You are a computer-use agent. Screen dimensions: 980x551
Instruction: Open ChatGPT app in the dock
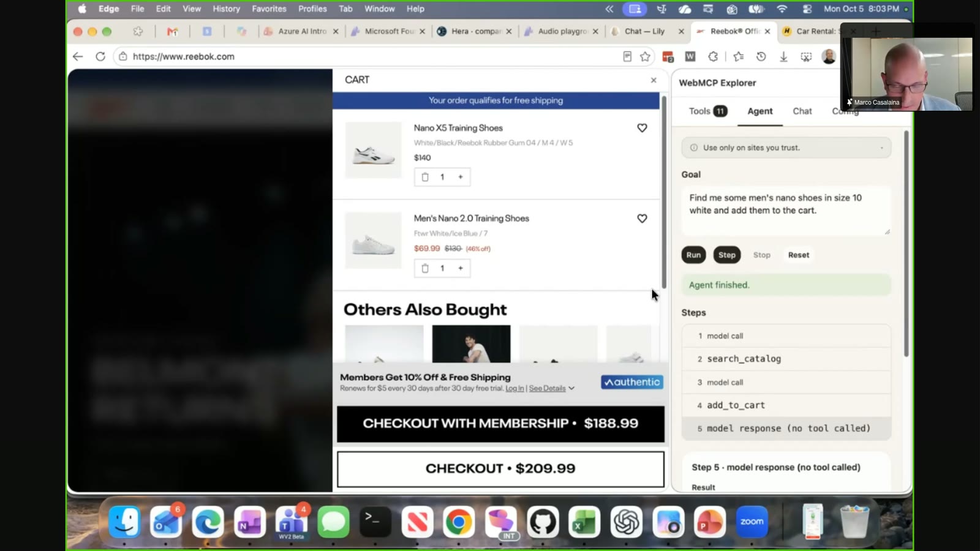626,522
